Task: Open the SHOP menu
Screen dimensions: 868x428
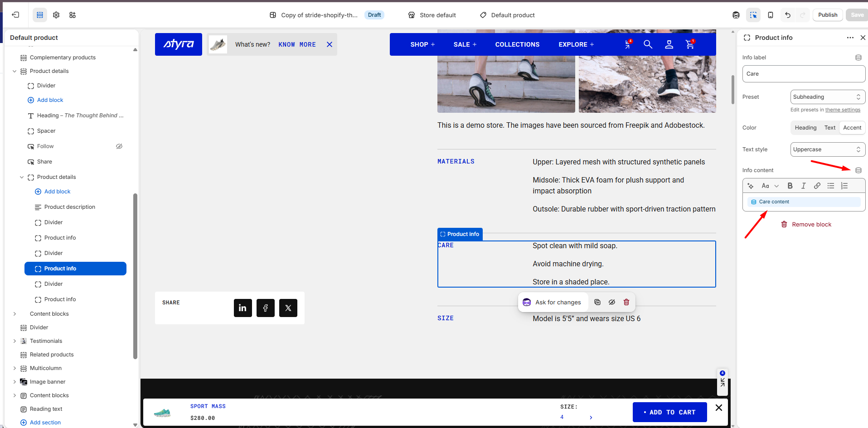Action: coord(422,44)
